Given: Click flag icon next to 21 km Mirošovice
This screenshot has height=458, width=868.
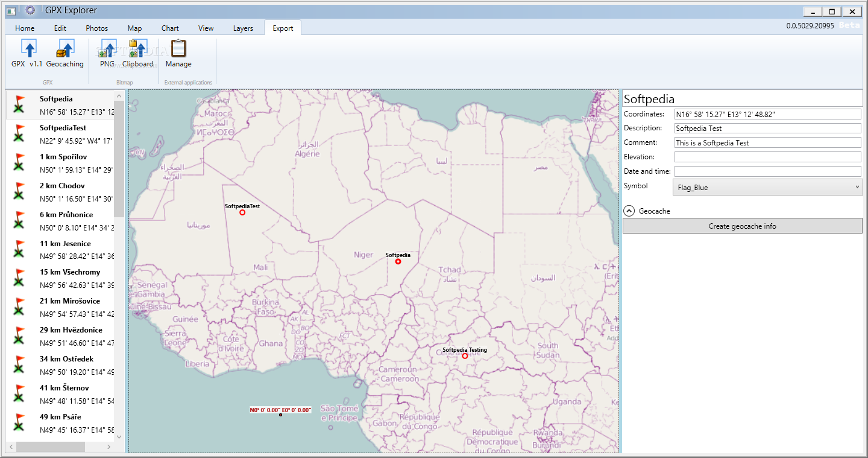Looking at the screenshot, I should [x=20, y=307].
